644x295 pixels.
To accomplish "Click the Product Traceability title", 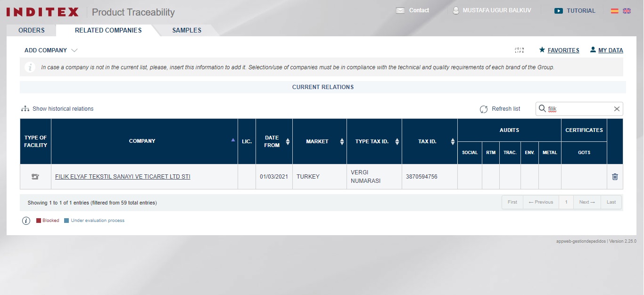I will pos(133,12).
